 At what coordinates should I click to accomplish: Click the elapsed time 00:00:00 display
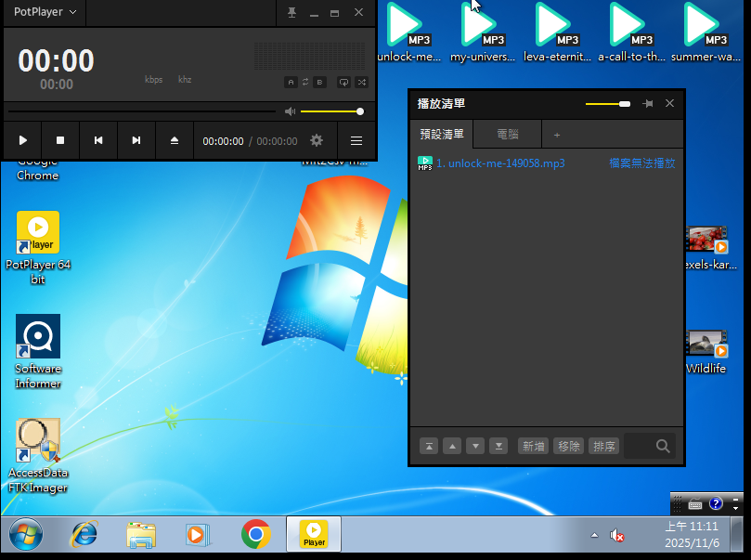pyautogui.click(x=223, y=141)
